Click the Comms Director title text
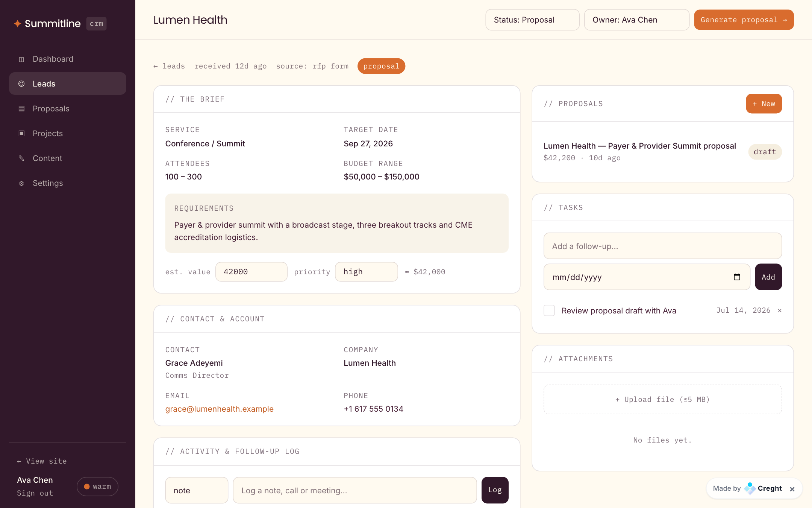 197,376
